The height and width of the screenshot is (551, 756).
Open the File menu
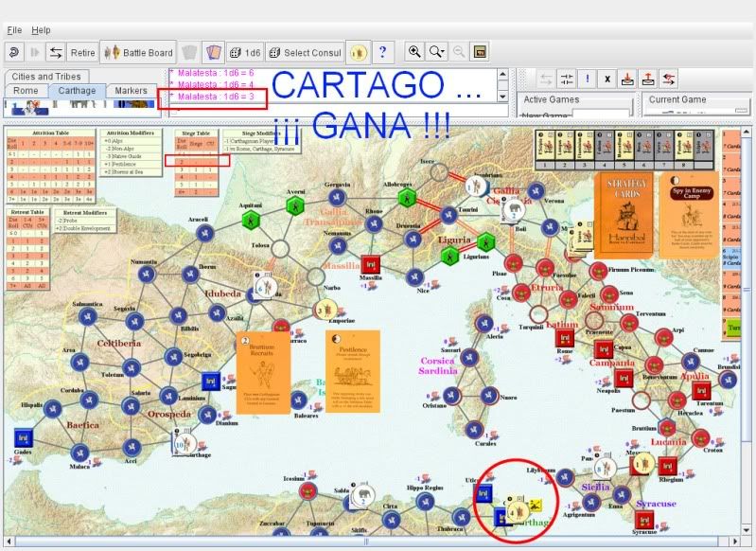pyautogui.click(x=14, y=30)
